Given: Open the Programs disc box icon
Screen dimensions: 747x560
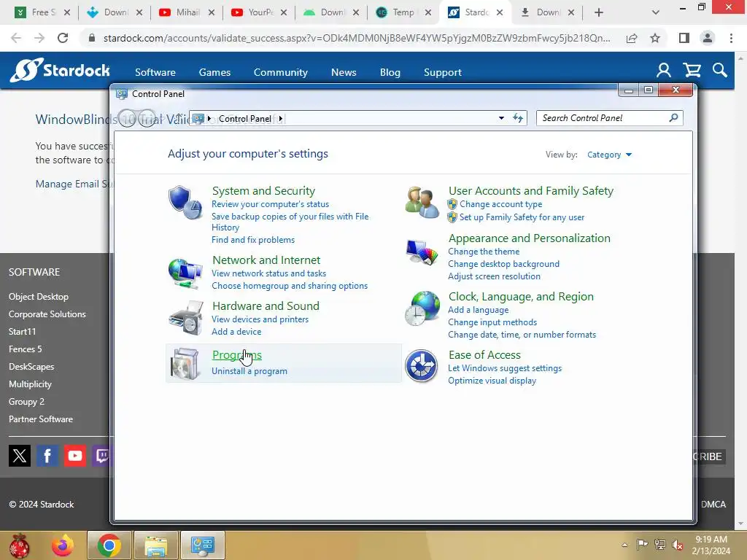Looking at the screenshot, I should pos(185,364).
